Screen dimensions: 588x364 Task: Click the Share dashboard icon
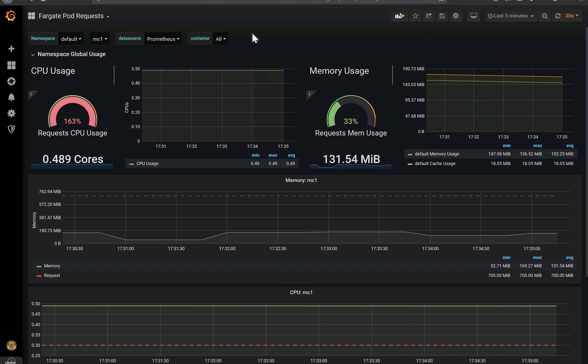tap(429, 16)
